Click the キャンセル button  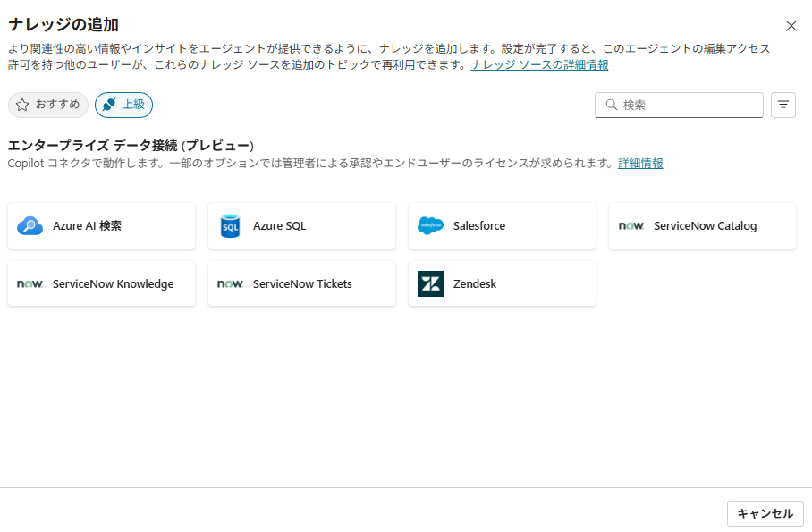765,513
